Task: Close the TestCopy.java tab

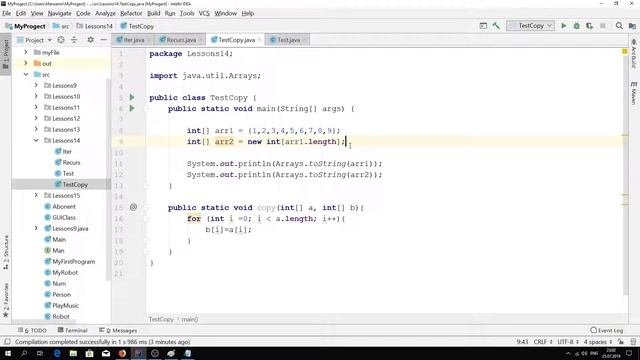Action: 260,40
